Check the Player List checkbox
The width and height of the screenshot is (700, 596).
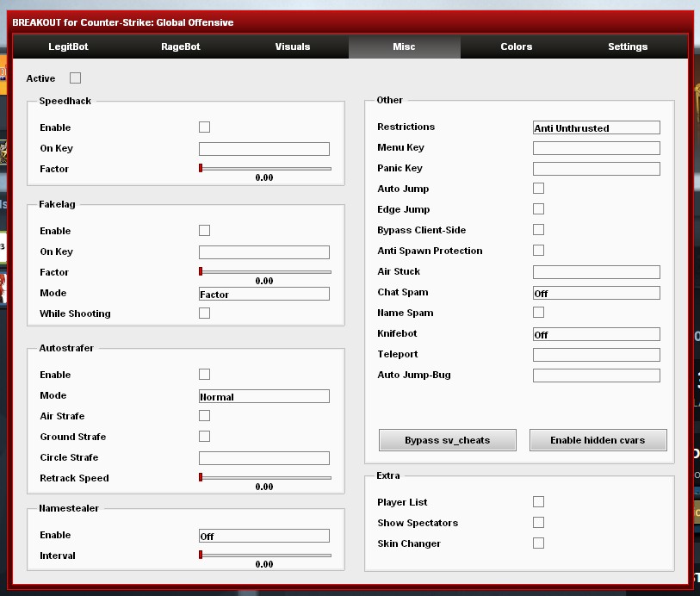pyautogui.click(x=538, y=502)
